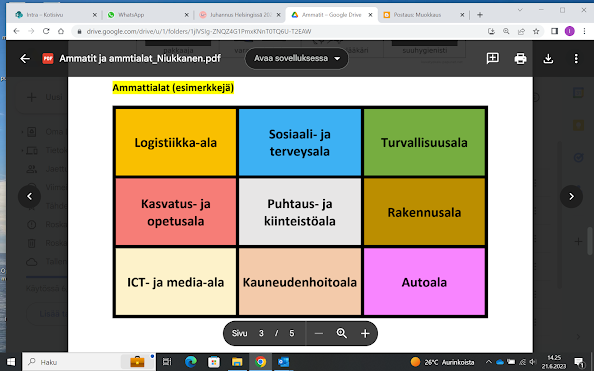Install app icon in address bar
Screen dimensions: 594x371
tap(491, 31)
